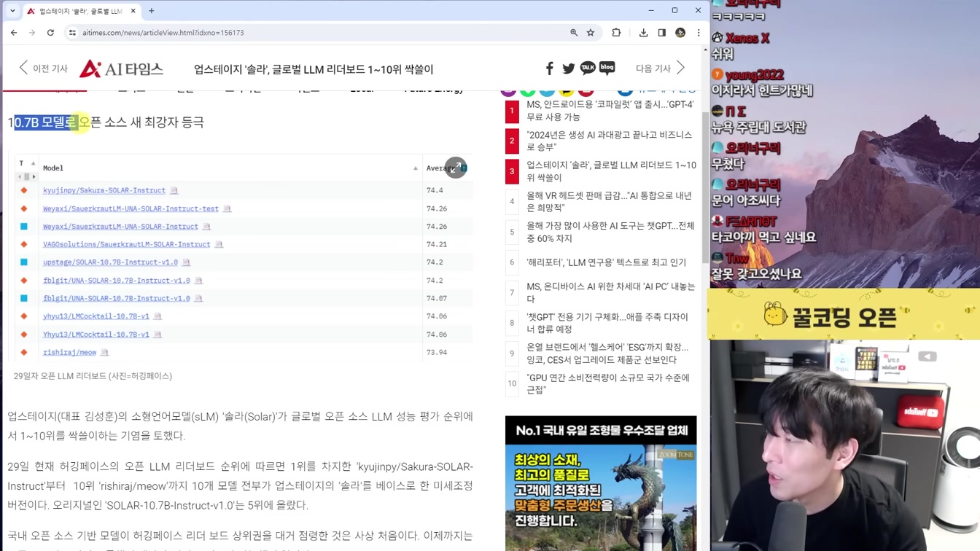Share via the blog icon
The image size is (980, 551).
(x=607, y=68)
